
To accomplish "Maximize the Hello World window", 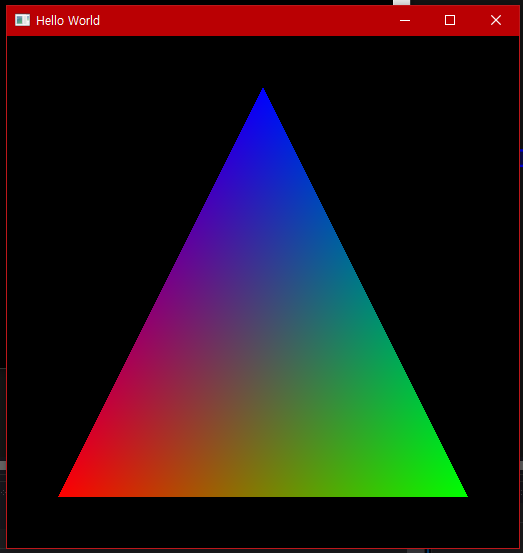I will click(x=450, y=20).
